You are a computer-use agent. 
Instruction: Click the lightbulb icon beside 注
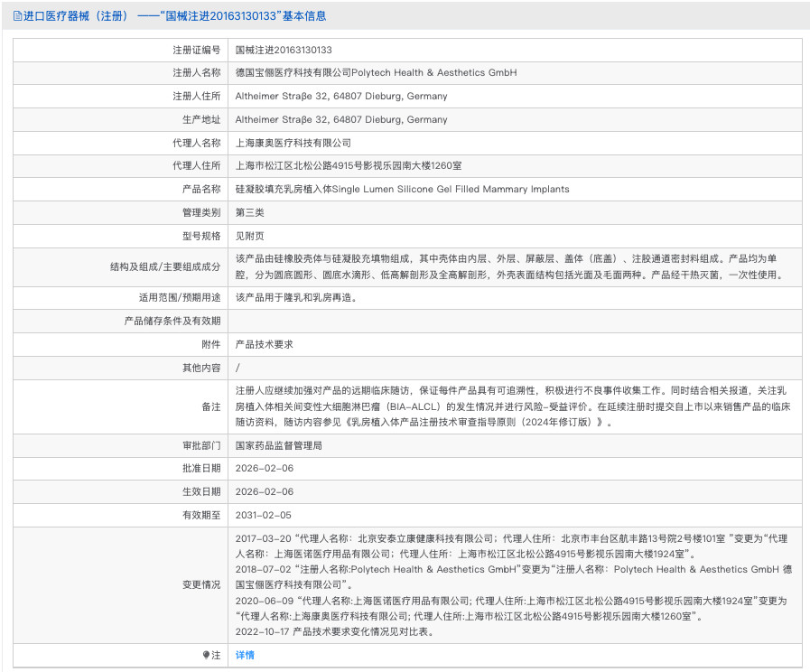206,655
